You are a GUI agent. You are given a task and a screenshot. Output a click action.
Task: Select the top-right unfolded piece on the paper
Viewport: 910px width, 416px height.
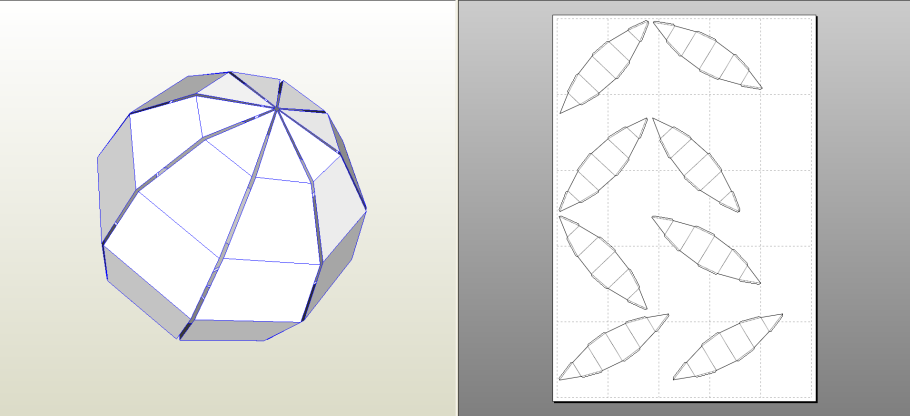pos(708,55)
